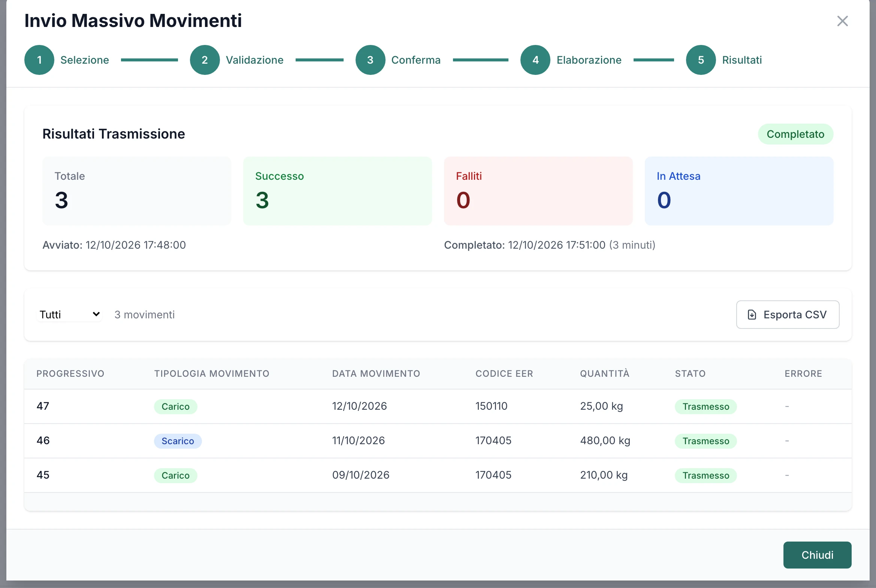
Task: Click the PROGRESSIVO column header
Action: [x=70, y=373]
